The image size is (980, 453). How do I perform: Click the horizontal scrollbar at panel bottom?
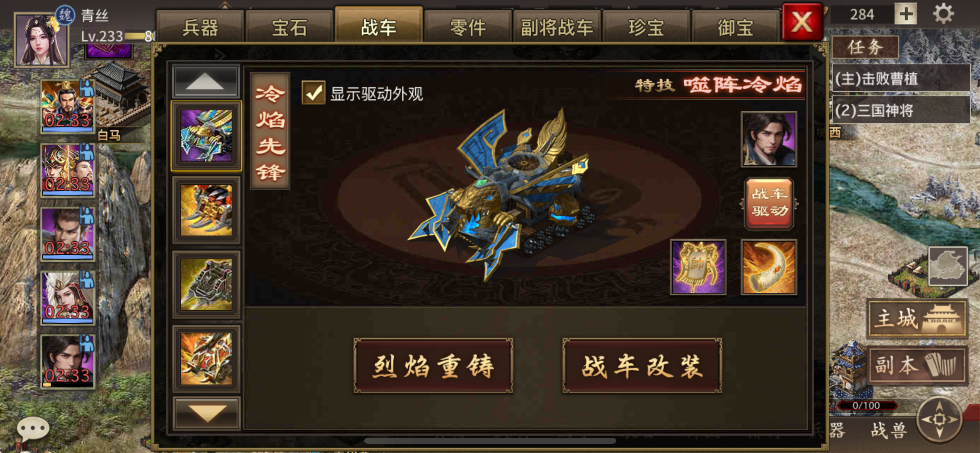pyautogui.click(x=490, y=441)
